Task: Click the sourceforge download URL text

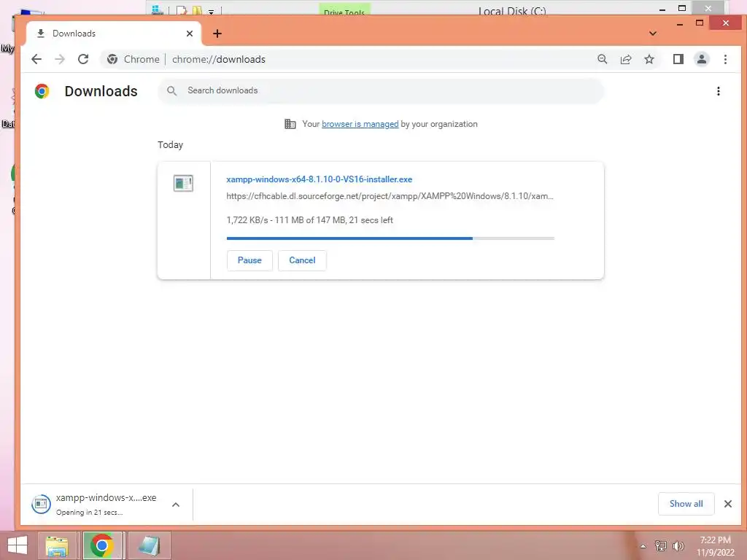Action: (x=390, y=196)
